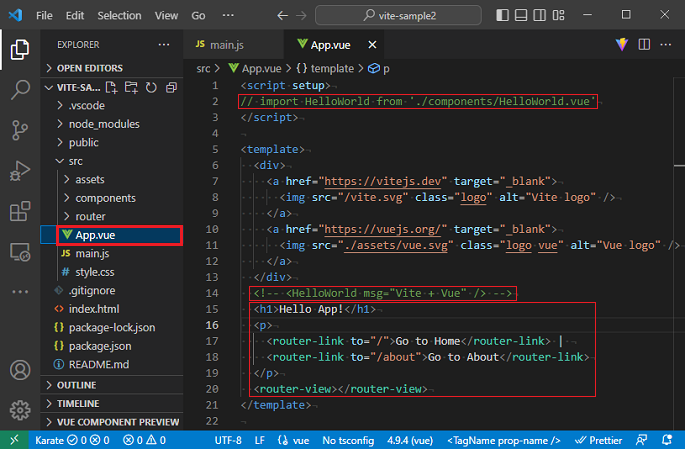Refresh the explorer file tree
This screenshot has height=449, width=685.
(151, 88)
